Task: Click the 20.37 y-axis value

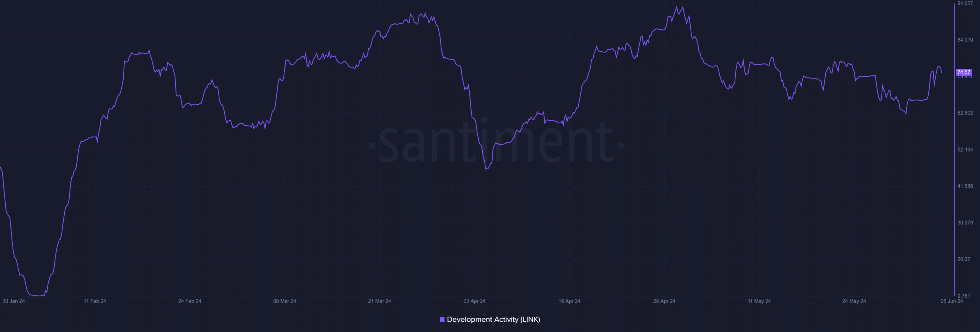Action: point(964,259)
